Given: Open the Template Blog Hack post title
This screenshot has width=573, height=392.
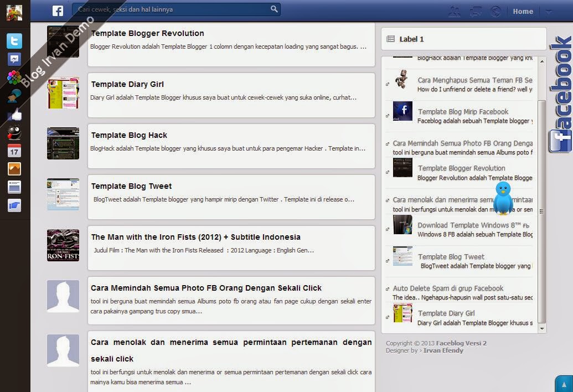Looking at the screenshot, I should point(129,135).
